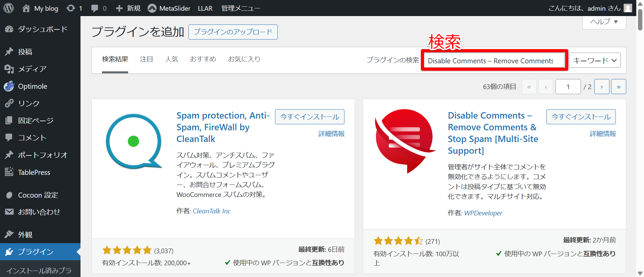Click the plus icon for 新規
Viewport: 644px width, 277px height.
(x=119, y=8)
